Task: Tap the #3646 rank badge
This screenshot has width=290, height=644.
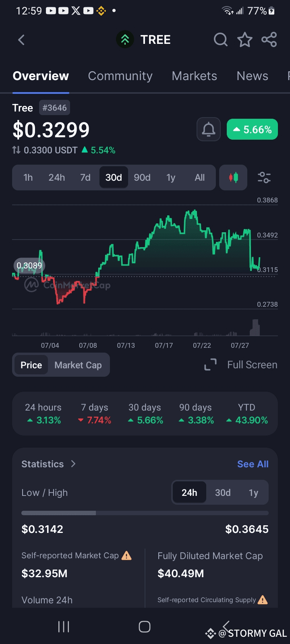Action: [54, 107]
